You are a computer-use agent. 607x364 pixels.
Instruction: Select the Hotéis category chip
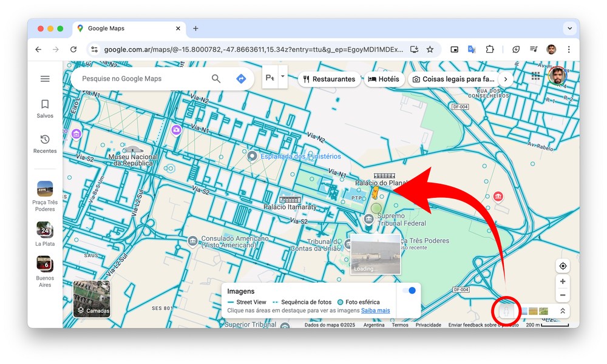(384, 79)
